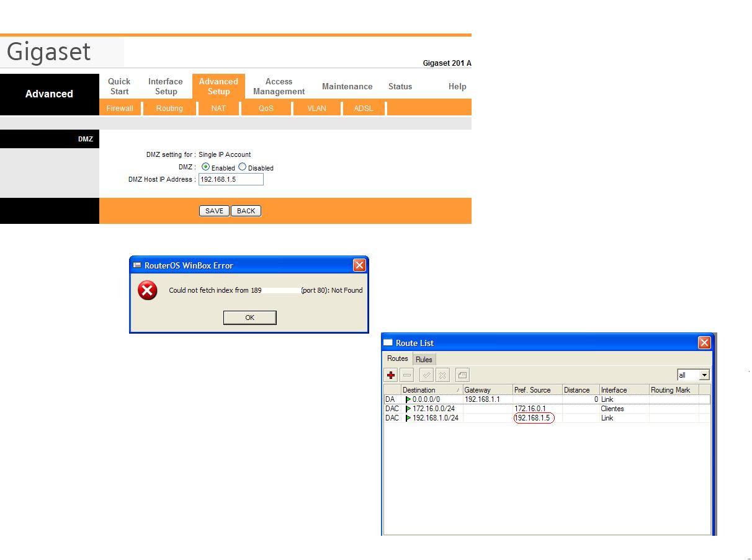Add a new route with the red plus icon

coord(391,375)
